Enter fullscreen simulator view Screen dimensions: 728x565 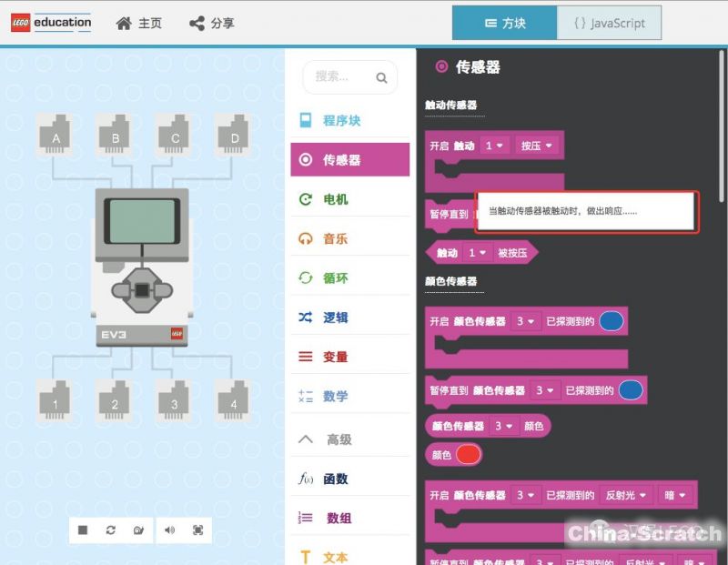197,530
